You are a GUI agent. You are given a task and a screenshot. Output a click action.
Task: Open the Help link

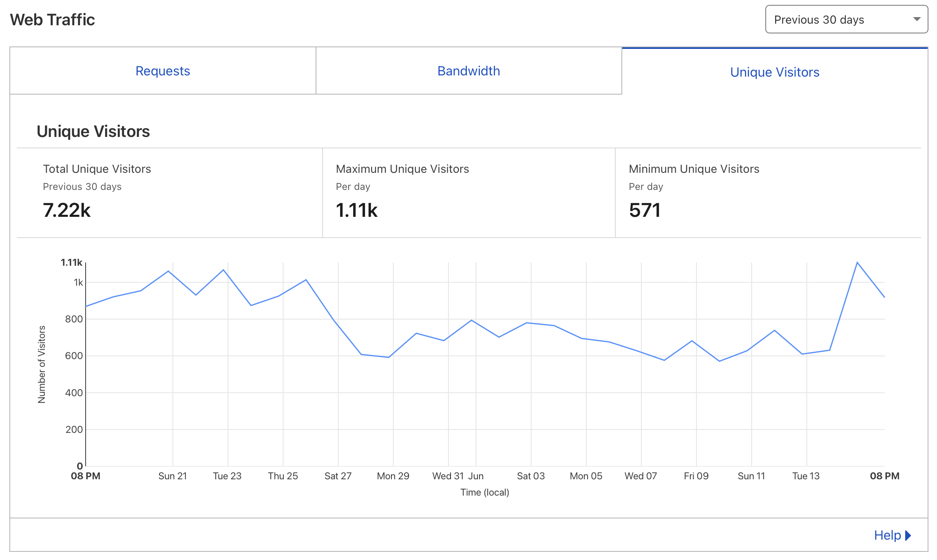point(887,535)
